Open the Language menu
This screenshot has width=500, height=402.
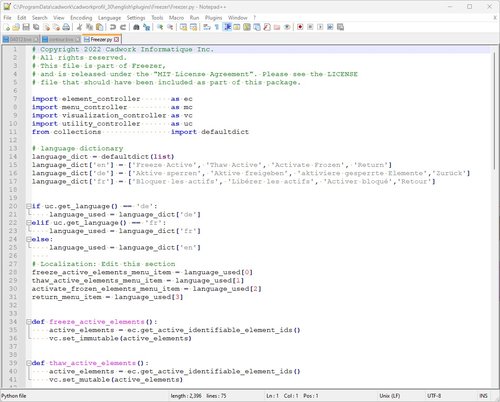click(109, 18)
